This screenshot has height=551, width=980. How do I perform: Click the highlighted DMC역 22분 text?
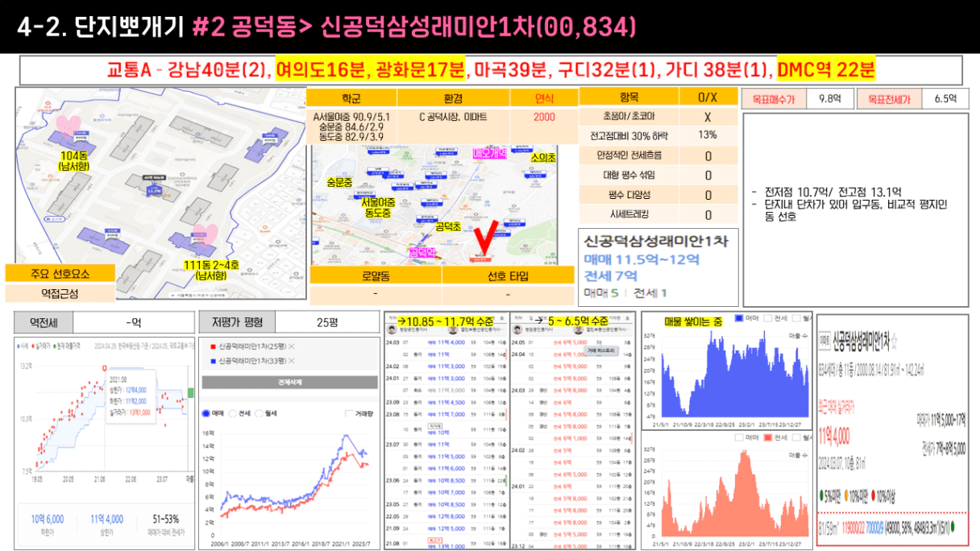825,70
